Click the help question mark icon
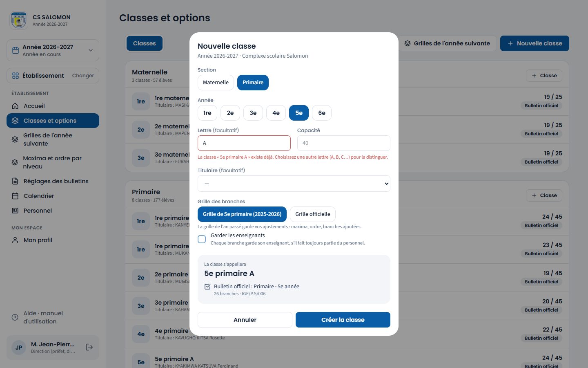 (x=15, y=317)
